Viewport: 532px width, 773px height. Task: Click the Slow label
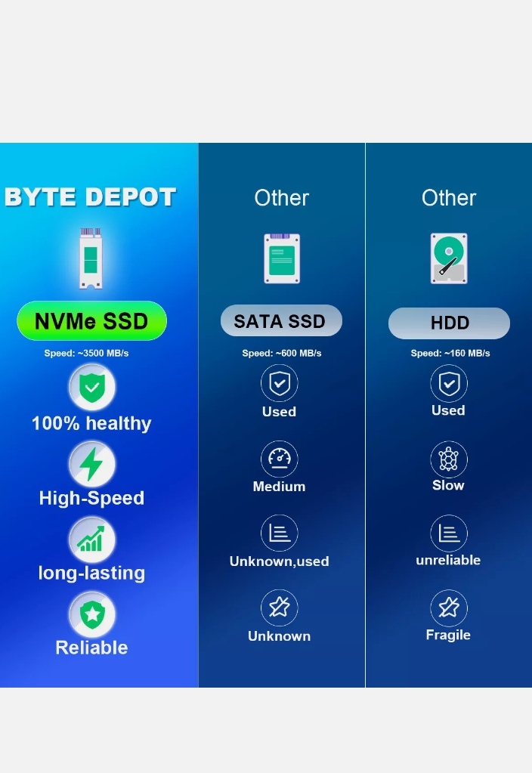pos(448,486)
